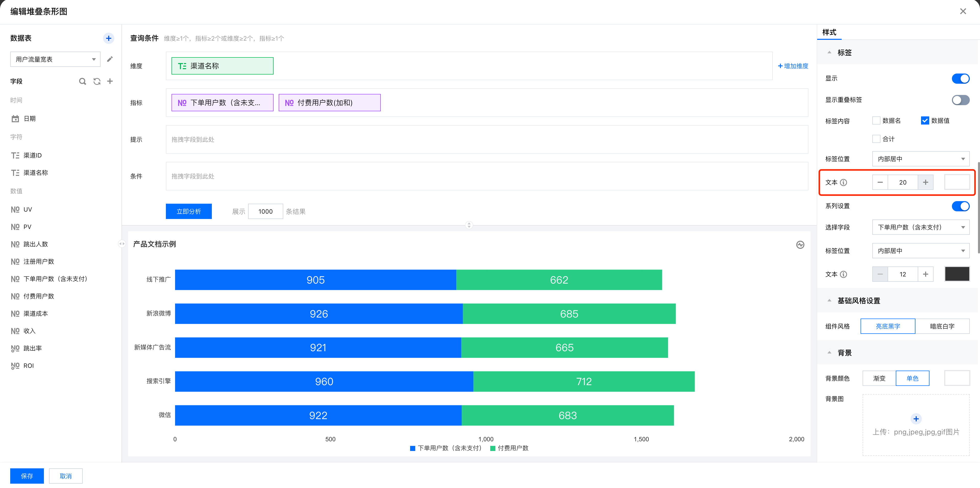
Task: Click the search icon in 字段 header
Action: click(82, 81)
